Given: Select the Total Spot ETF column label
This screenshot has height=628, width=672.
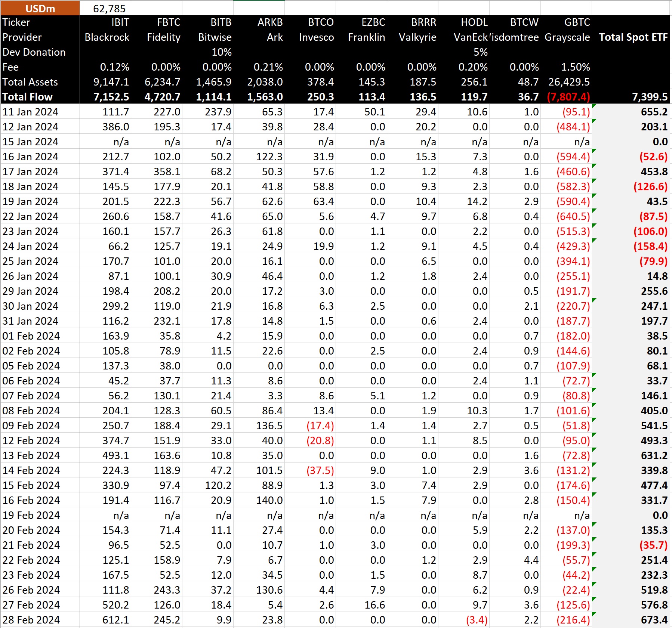Looking at the screenshot, I should pyautogui.click(x=633, y=37).
